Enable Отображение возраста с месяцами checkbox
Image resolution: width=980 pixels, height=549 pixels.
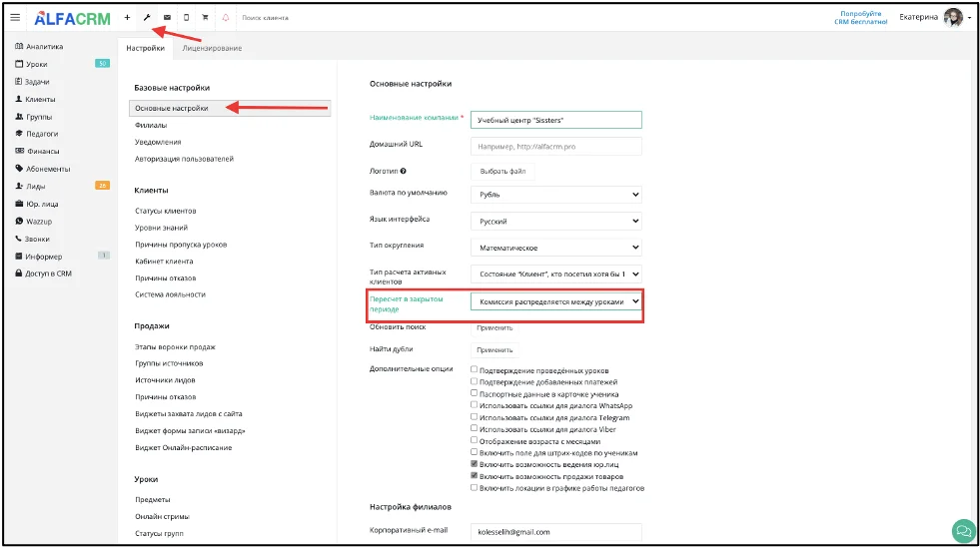point(474,440)
